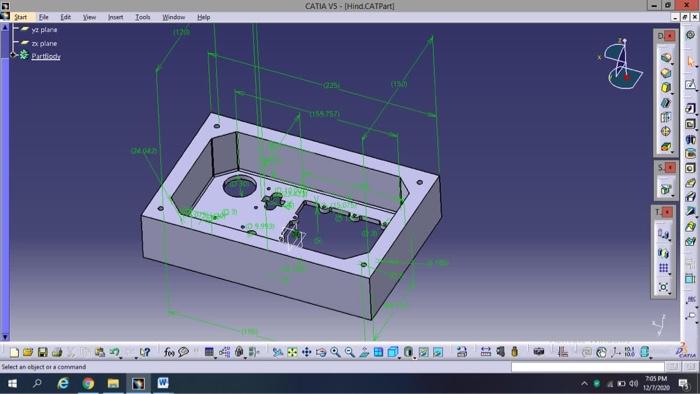Click the Select arrow tool

click(x=691, y=62)
